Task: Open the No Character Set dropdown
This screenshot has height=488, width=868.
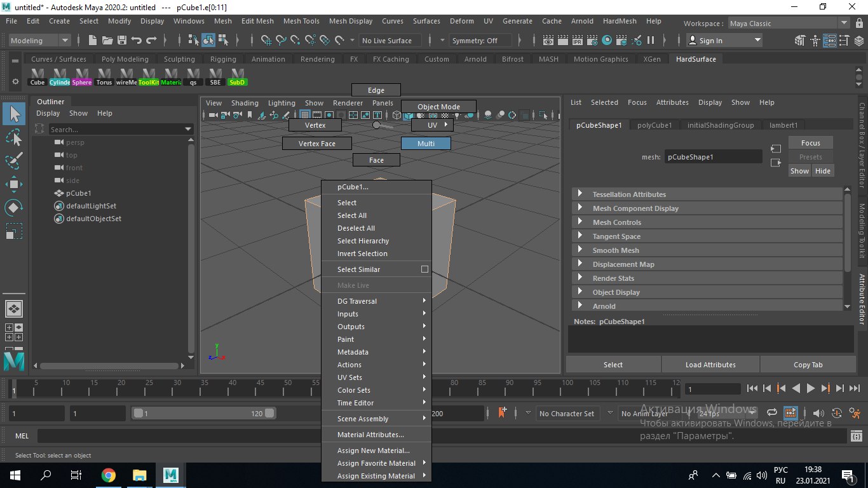Action: 567,414
